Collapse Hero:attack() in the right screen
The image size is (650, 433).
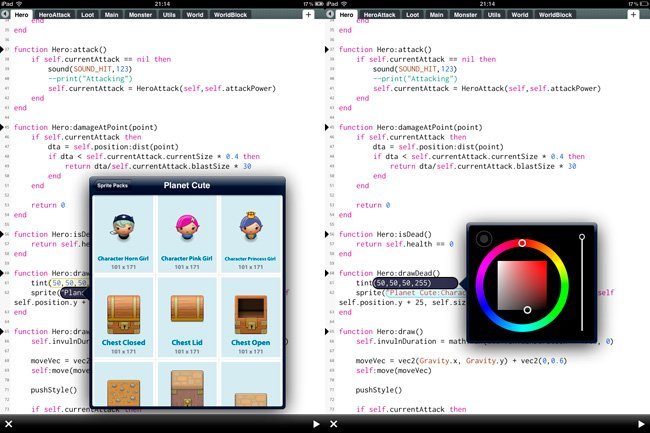click(x=327, y=49)
